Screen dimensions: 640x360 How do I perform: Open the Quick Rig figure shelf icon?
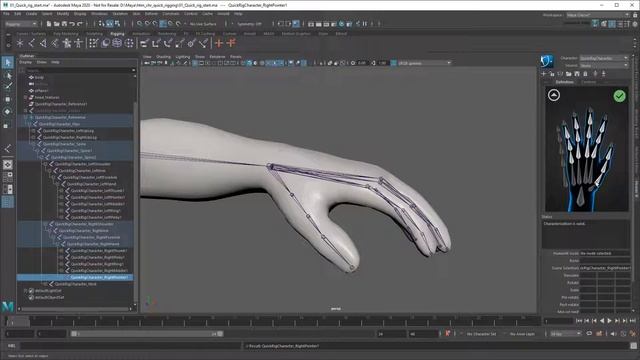pos(78,43)
